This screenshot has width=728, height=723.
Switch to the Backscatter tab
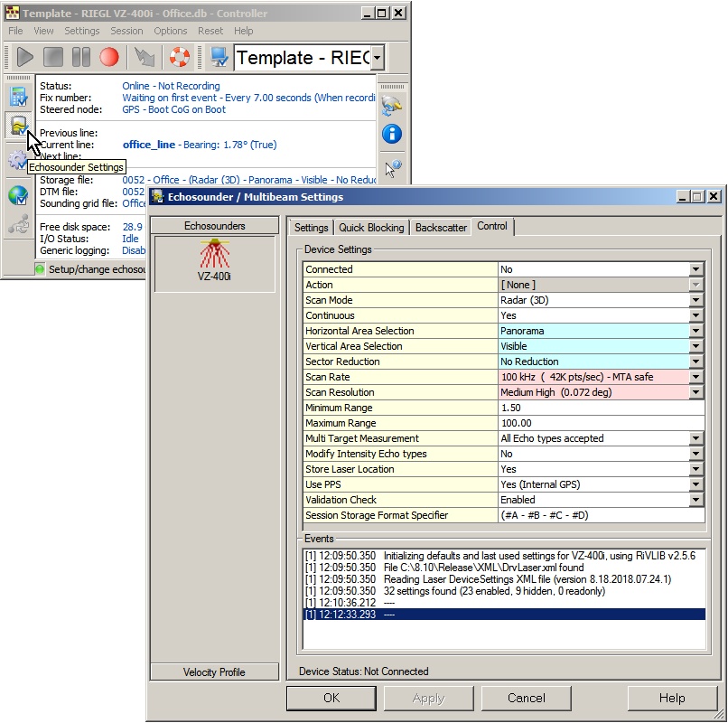[442, 228]
